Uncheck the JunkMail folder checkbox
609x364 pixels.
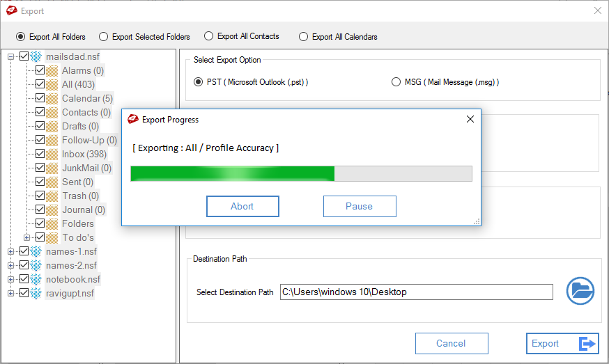click(x=40, y=168)
